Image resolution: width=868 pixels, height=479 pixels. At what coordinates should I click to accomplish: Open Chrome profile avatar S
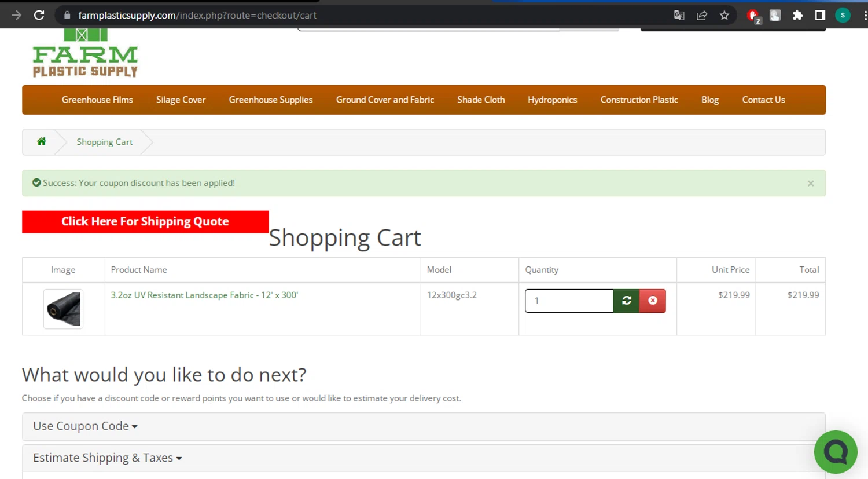pos(843,16)
